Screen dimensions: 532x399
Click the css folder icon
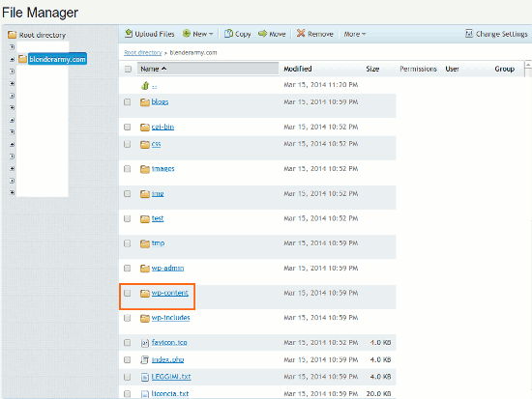[145, 144]
